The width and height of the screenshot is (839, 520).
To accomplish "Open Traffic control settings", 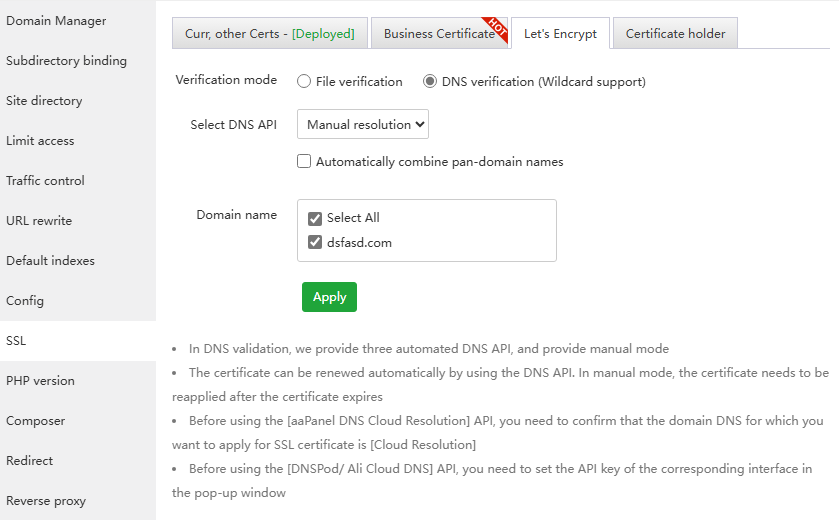I will pos(45,181).
